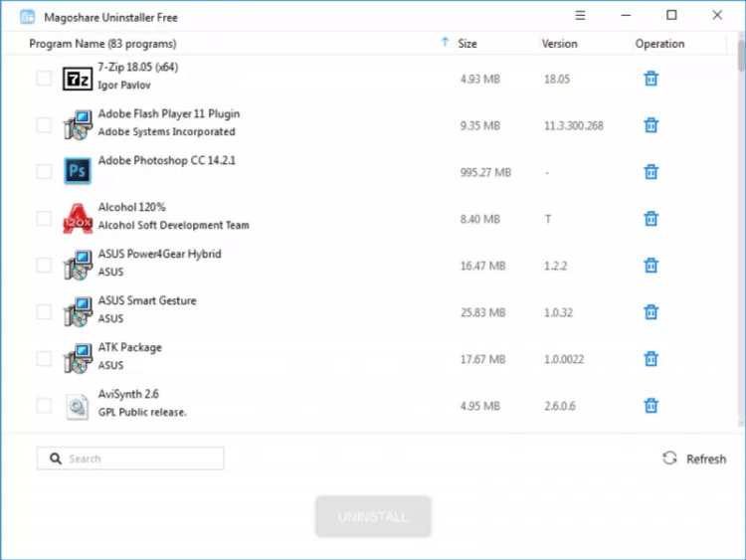Click trash icon for ASUS Power4Gear Hybrid

tap(651, 266)
